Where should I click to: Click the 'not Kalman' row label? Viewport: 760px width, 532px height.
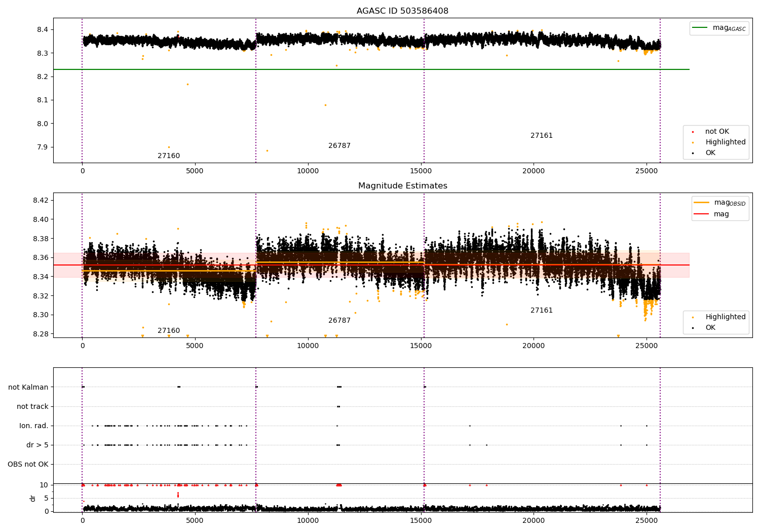point(28,388)
